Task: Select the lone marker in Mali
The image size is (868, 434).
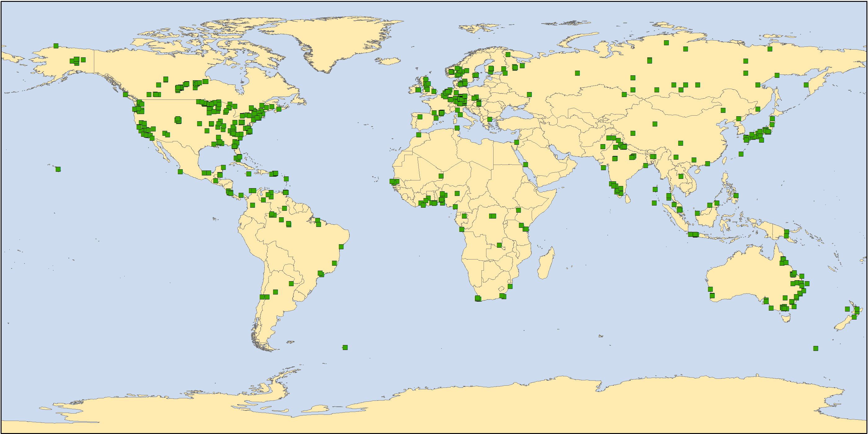Action: point(441,176)
